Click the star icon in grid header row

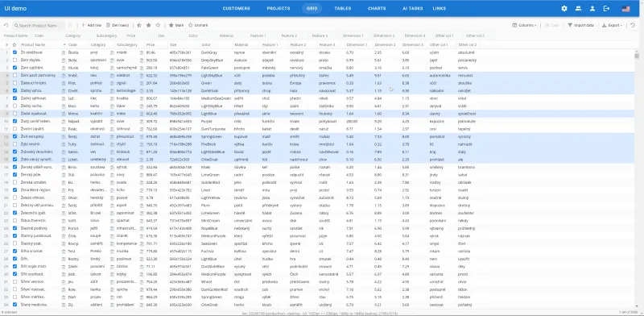tap(14, 44)
